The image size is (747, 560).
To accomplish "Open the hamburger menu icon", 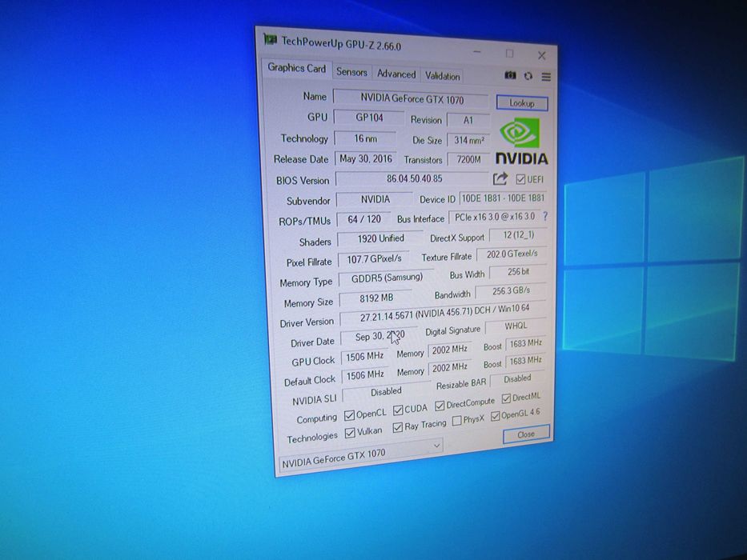I will click(546, 77).
